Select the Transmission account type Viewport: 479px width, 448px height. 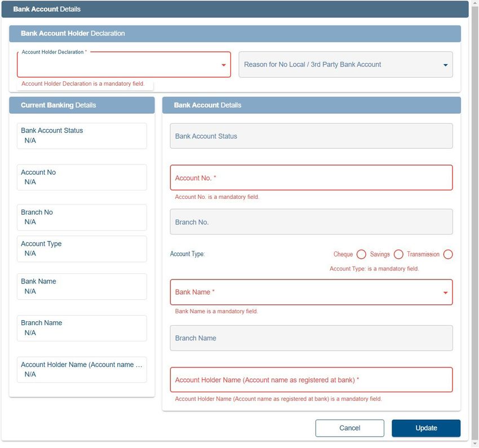point(448,254)
